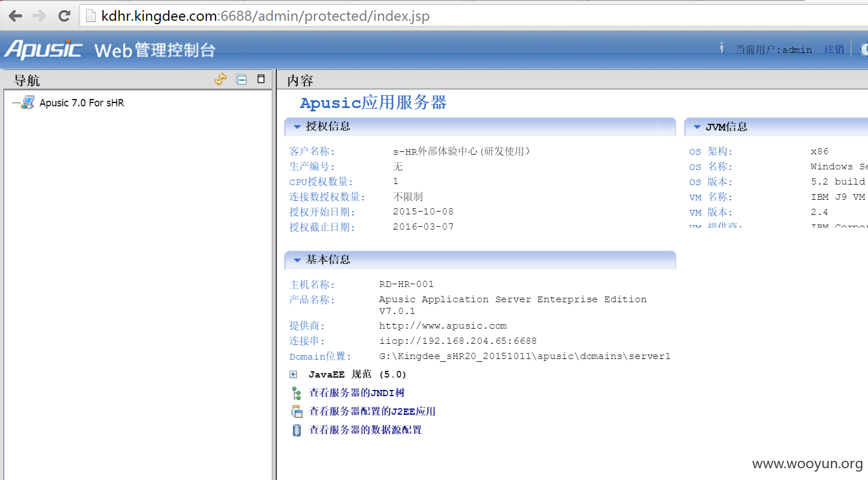Image resolution: width=868 pixels, height=480 pixels.
Task: Click the server icon beside Apusic 7.0
Action: coord(28,102)
